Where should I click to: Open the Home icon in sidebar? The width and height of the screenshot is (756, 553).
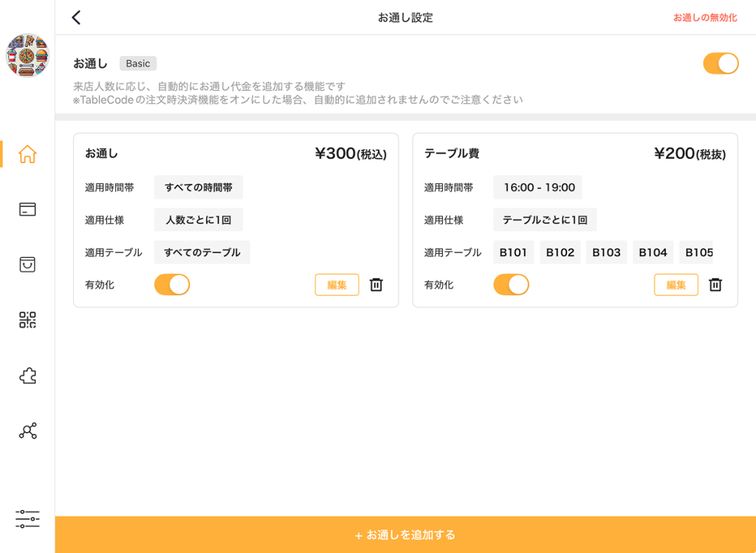(27, 154)
